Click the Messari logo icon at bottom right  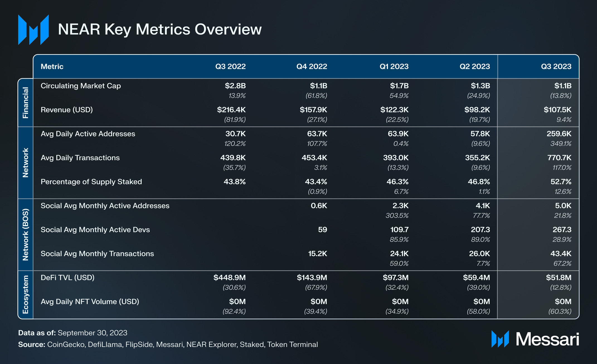(500, 339)
